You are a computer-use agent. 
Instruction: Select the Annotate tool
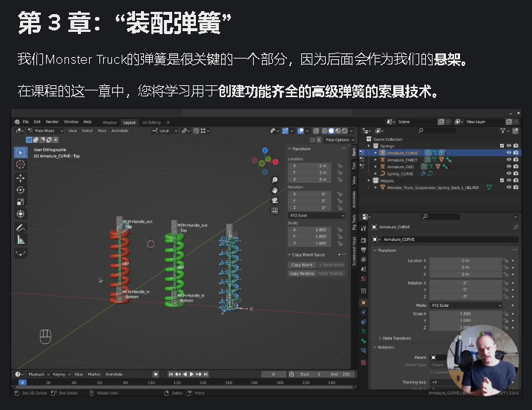click(x=20, y=228)
